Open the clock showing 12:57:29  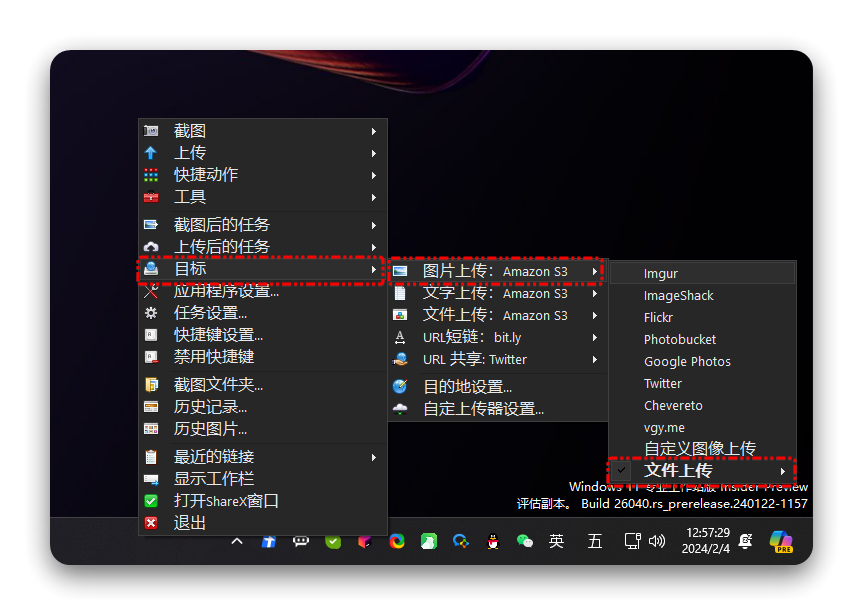click(x=706, y=541)
